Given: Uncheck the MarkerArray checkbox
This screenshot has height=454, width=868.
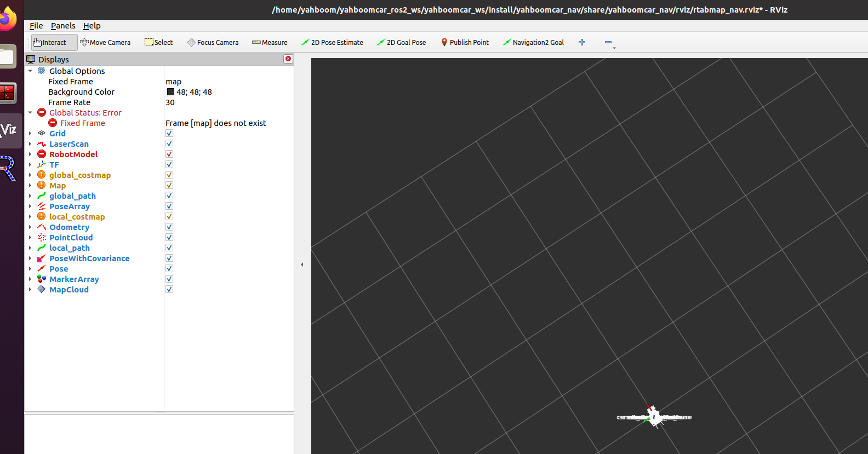Looking at the screenshot, I should (169, 279).
